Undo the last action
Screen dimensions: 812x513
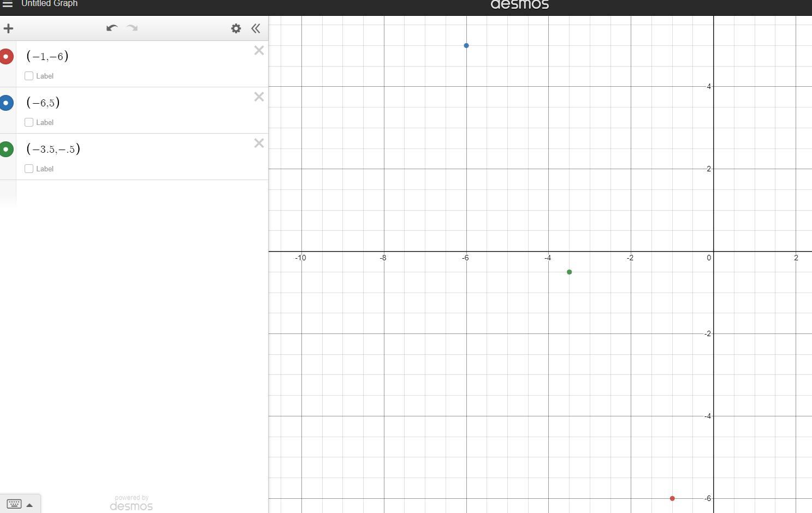(112, 28)
